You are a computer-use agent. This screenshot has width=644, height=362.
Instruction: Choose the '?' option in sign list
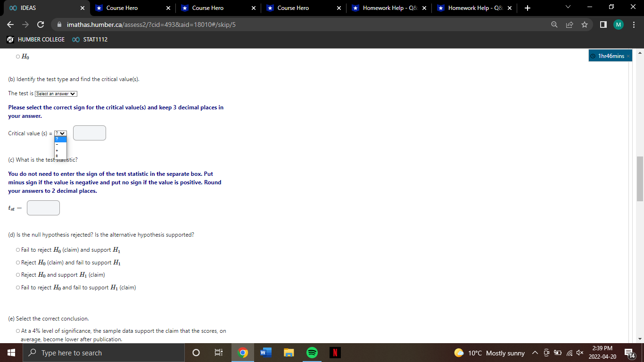point(60,139)
